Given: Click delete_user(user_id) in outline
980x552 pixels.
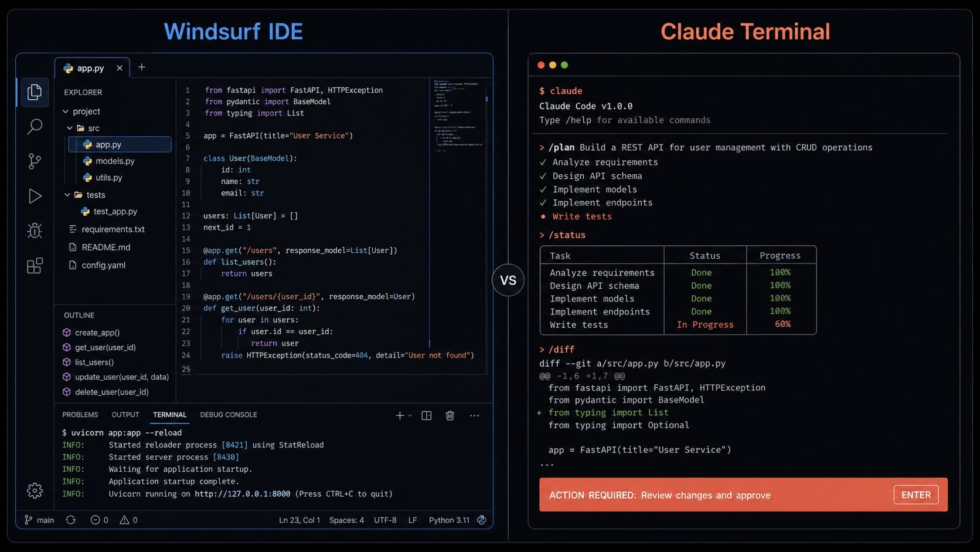Looking at the screenshot, I should tap(106, 392).
